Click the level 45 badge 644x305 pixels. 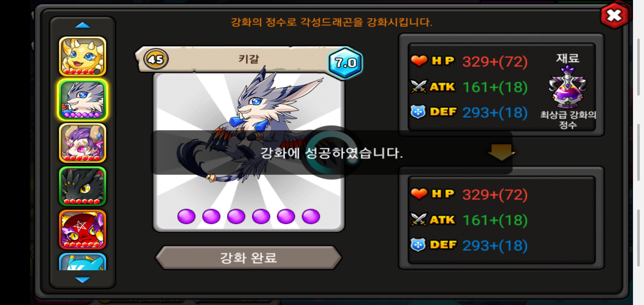click(x=156, y=59)
